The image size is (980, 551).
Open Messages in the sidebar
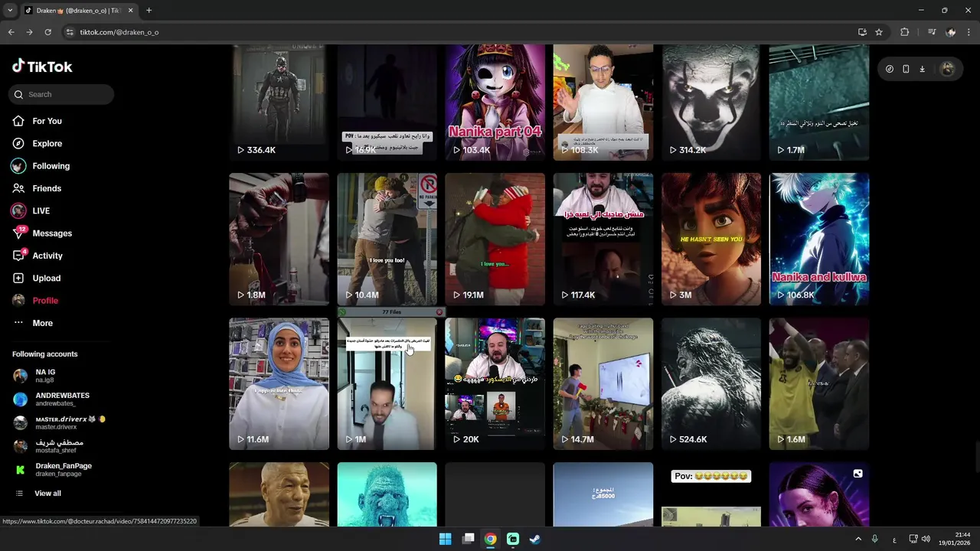pos(52,233)
